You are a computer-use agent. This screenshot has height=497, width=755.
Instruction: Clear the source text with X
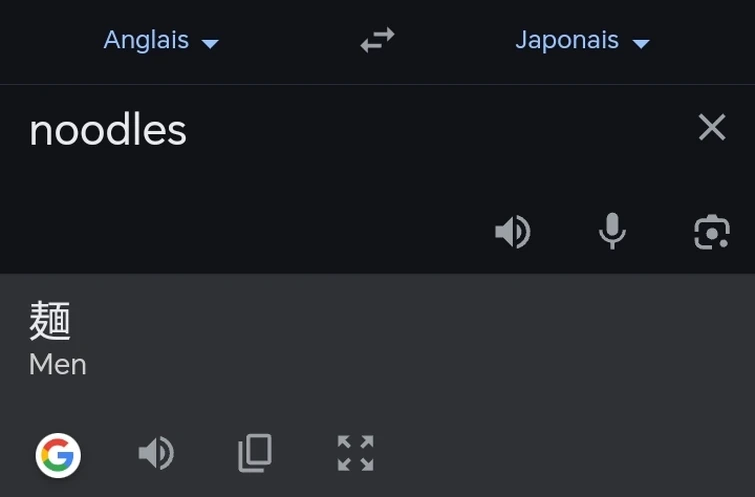(711, 127)
